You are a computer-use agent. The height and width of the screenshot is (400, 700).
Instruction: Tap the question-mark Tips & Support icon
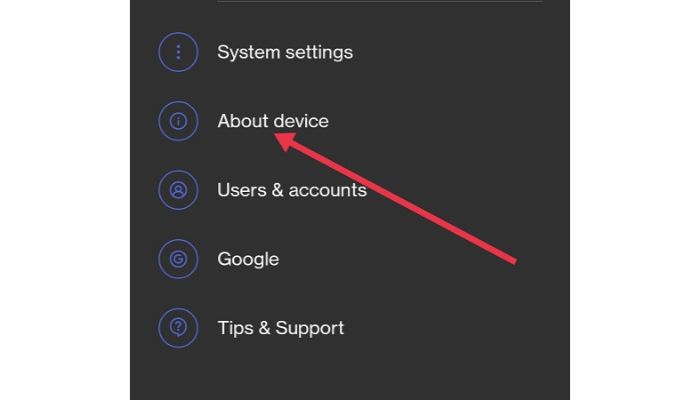178,328
